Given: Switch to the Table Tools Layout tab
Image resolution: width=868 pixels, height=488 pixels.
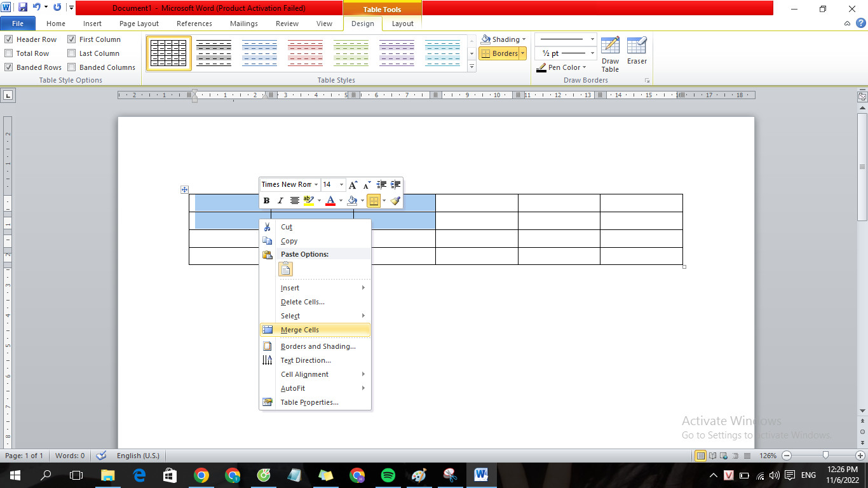Looking at the screenshot, I should 402,24.
